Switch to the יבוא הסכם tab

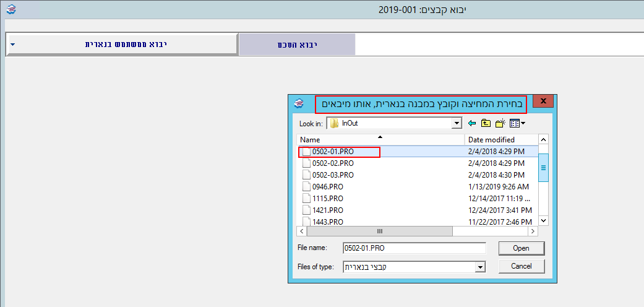click(x=297, y=45)
